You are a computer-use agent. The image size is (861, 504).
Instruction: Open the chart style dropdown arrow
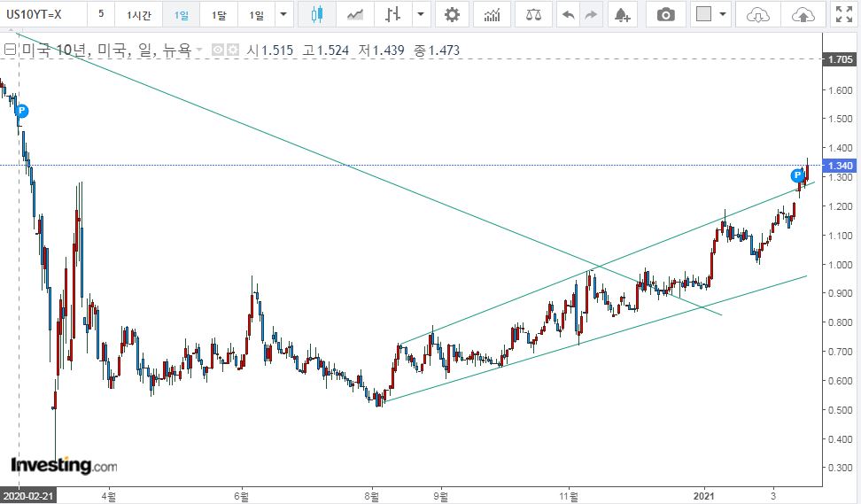point(421,14)
